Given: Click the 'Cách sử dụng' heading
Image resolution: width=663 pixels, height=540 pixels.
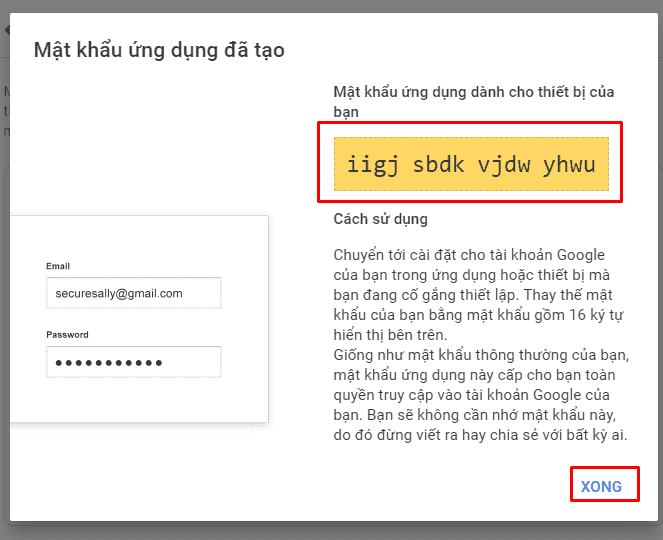Looking at the screenshot, I should pos(380,219).
